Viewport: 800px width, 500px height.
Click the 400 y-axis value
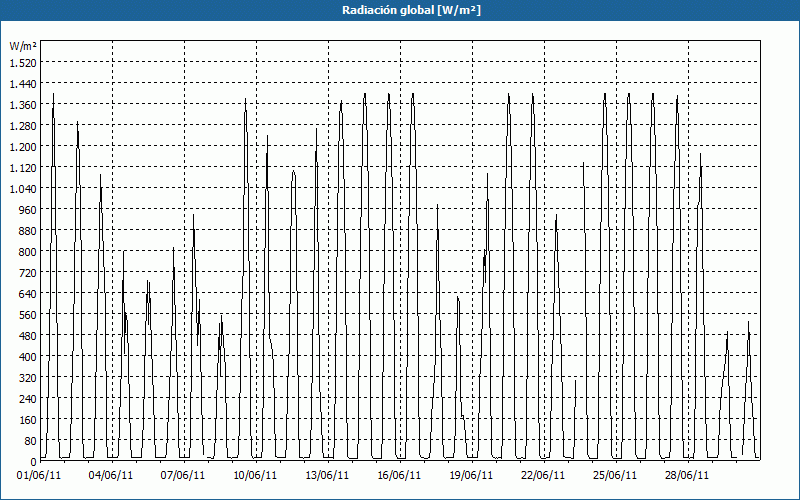tap(28, 357)
